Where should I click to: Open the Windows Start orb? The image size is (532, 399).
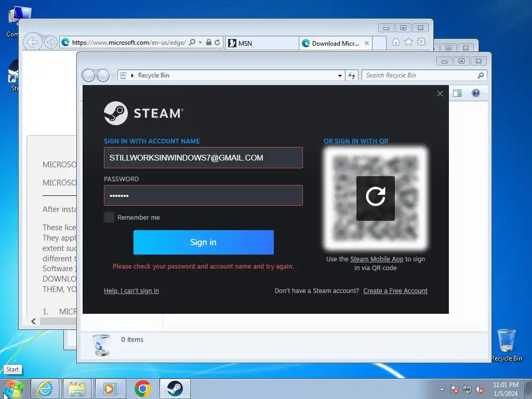[14, 389]
